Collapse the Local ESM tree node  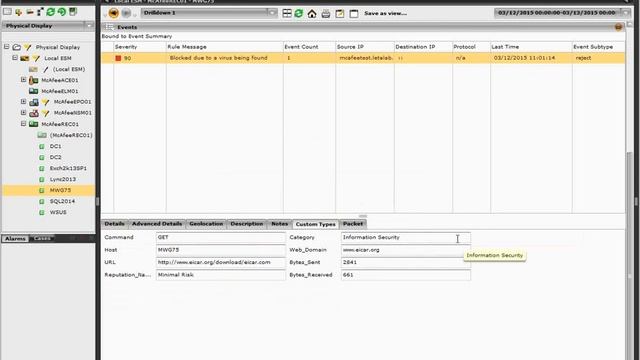click(15, 58)
